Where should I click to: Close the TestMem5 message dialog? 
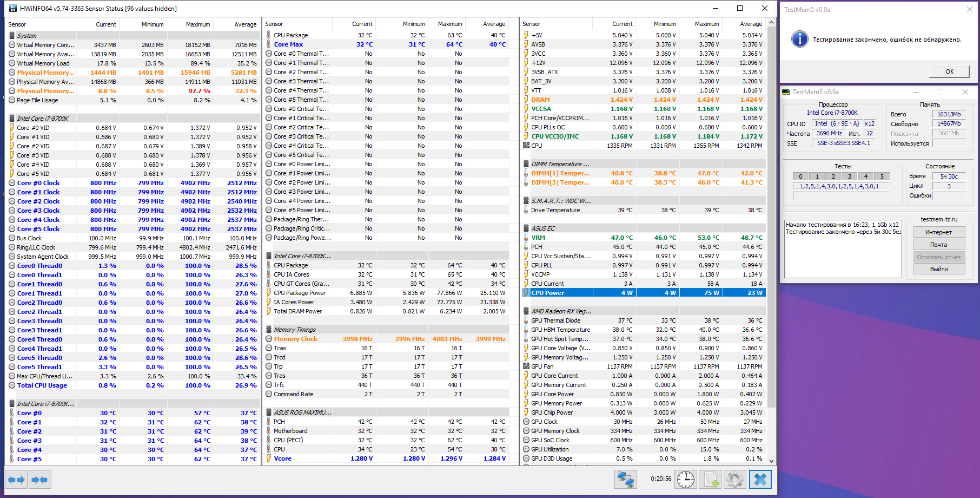click(x=969, y=9)
